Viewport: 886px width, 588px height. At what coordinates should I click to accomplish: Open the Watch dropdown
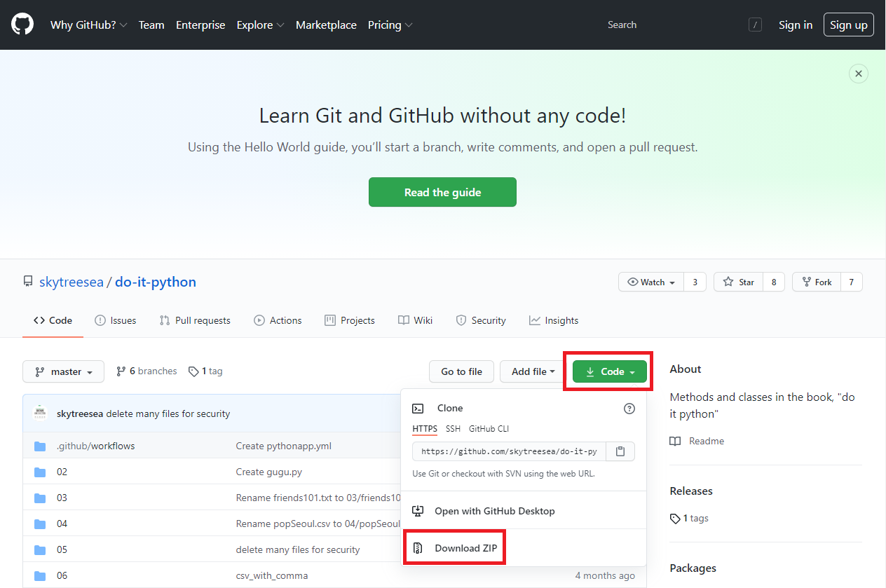coord(651,282)
